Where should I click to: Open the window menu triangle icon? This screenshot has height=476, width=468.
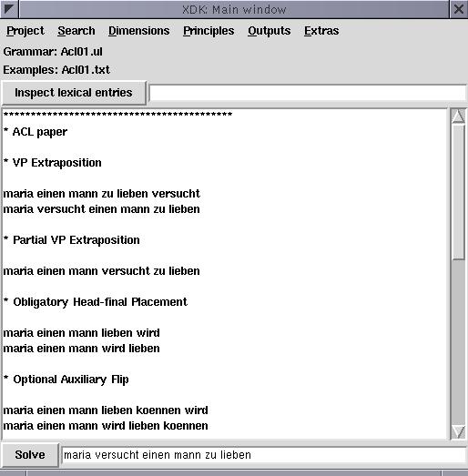click(x=9, y=9)
